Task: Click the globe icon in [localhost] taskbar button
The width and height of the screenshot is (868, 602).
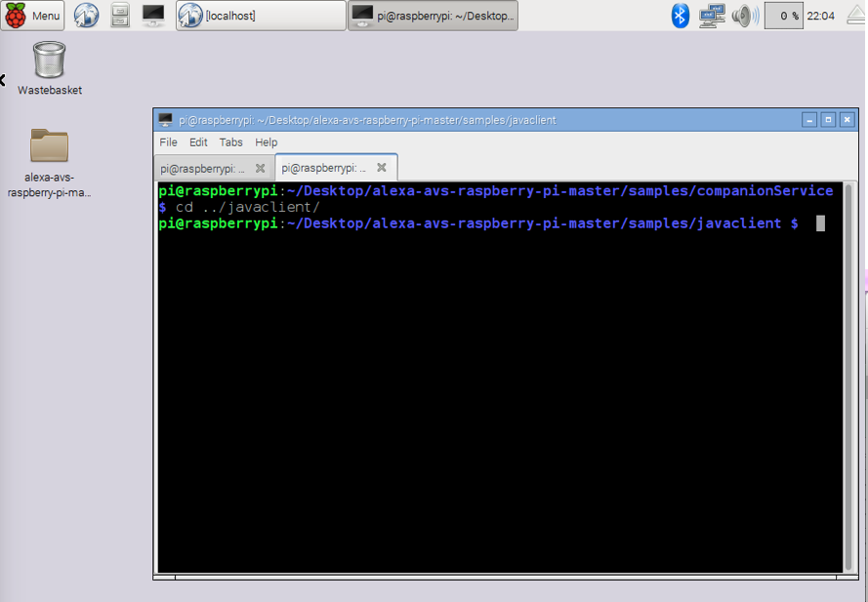Action: 190,16
